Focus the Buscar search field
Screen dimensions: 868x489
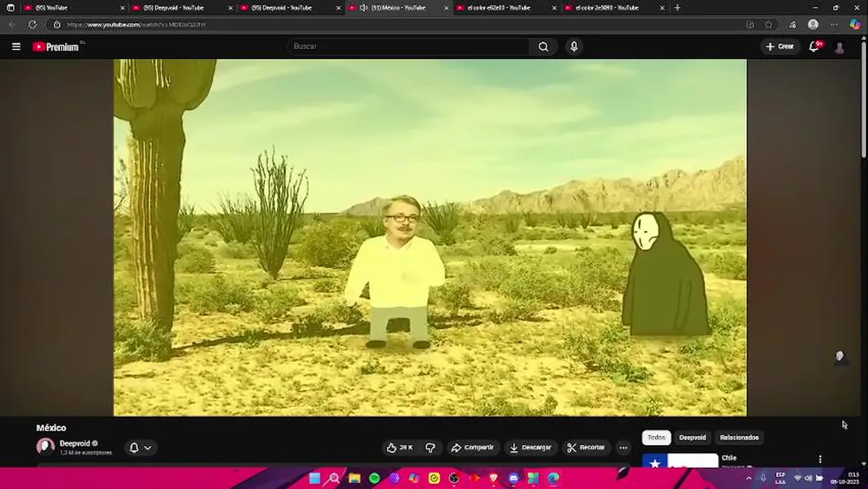tap(408, 46)
